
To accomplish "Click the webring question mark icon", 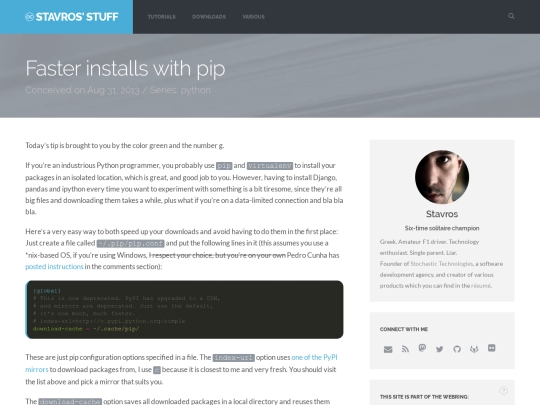I will click(x=503, y=391).
